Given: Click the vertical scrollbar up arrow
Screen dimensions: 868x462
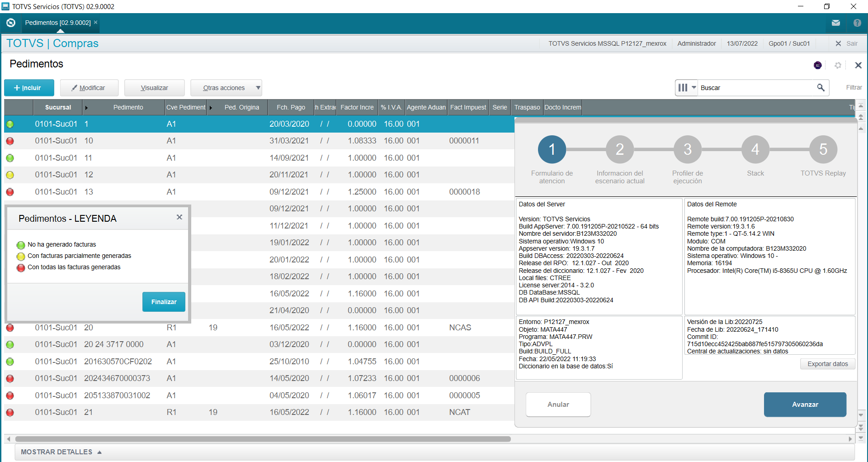Looking at the screenshot, I should click(861, 129).
